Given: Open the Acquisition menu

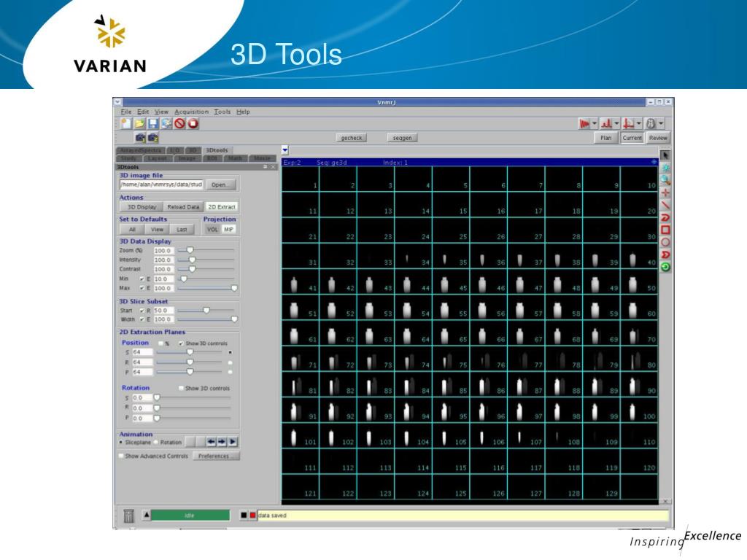Looking at the screenshot, I should tap(192, 112).
